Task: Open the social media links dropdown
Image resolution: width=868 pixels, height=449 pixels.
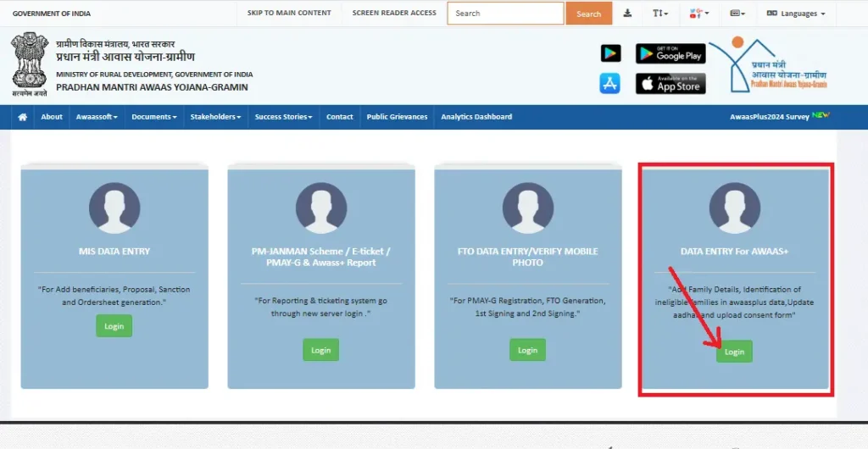Action: (699, 14)
